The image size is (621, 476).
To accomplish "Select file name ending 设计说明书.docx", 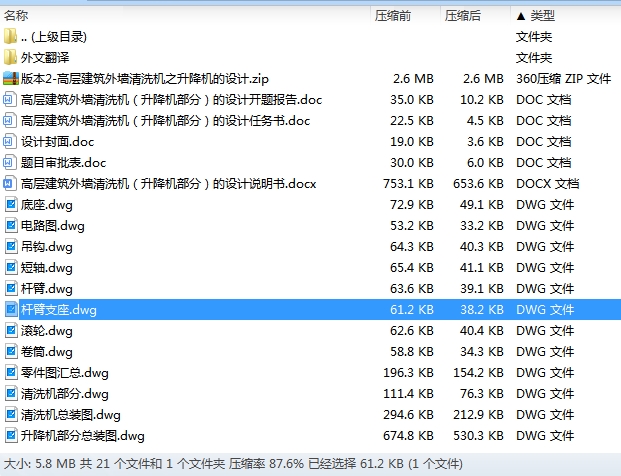I will click(168, 183).
